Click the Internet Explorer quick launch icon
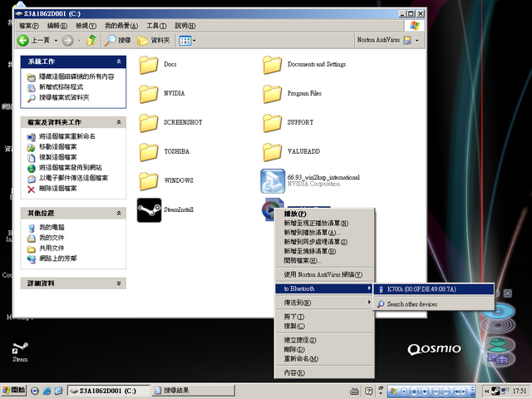 point(47,391)
